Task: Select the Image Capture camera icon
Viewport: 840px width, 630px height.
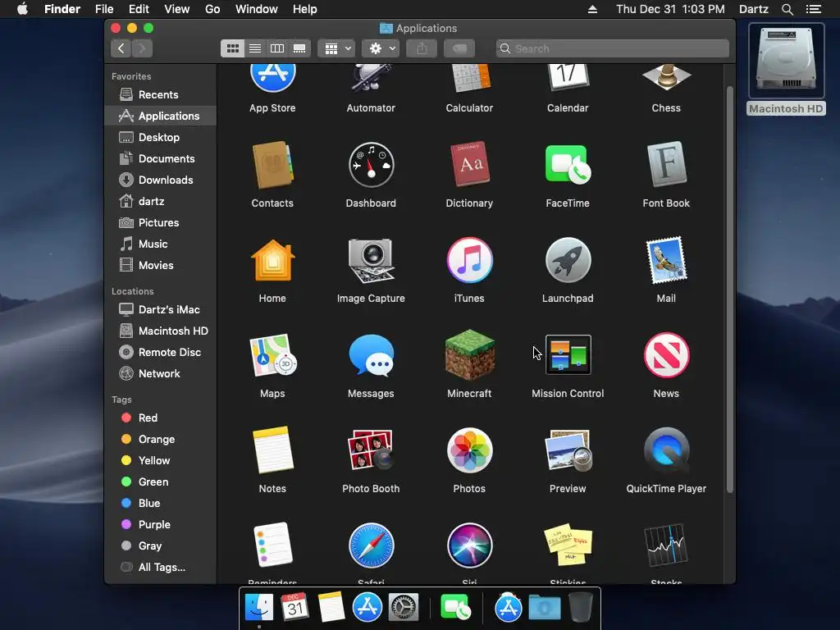Action: [371, 260]
